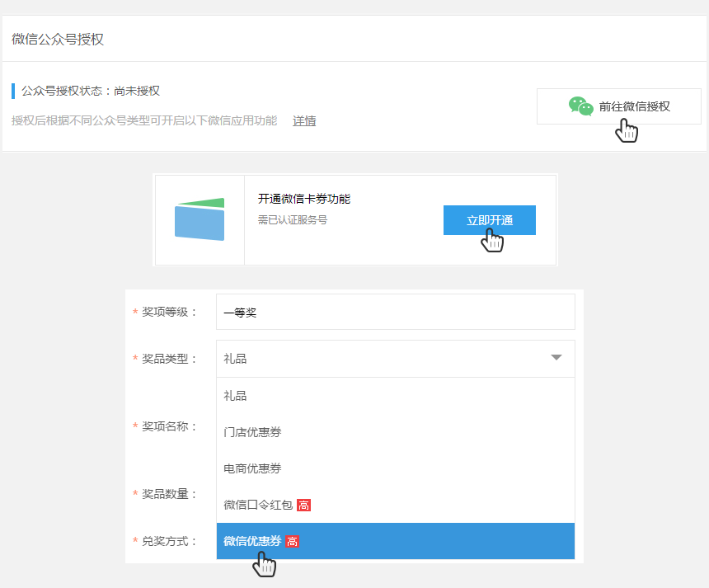Click the red 高 badge beside 微信优惠券
The image size is (709, 588).
[x=292, y=541]
